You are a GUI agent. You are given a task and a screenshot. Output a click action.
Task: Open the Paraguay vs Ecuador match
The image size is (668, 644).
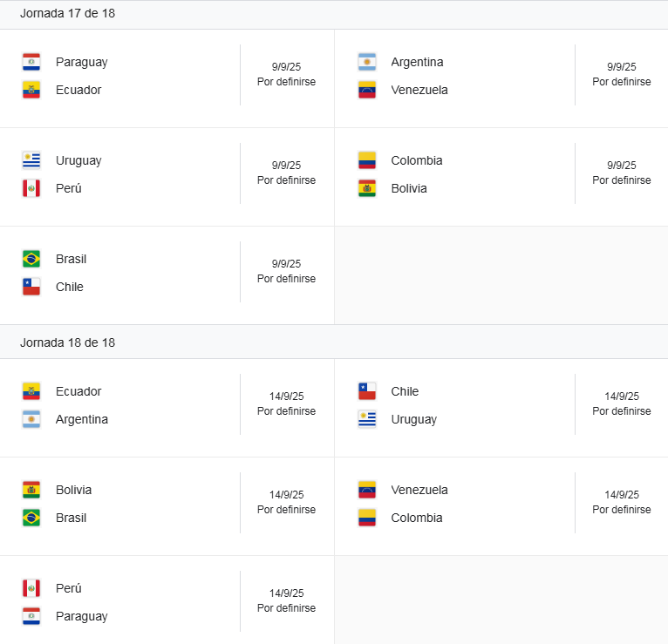click(167, 78)
